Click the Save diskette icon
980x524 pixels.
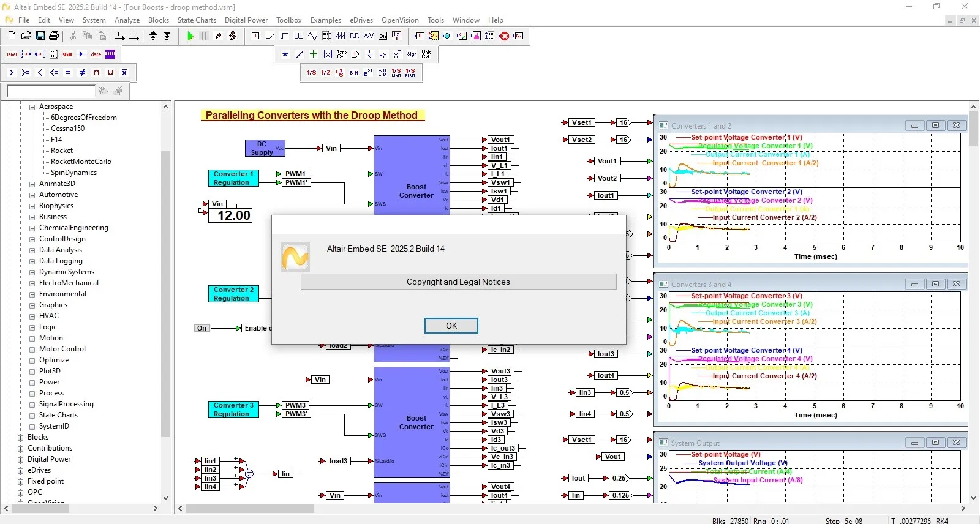pyautogui.click(x=40, y=36)
